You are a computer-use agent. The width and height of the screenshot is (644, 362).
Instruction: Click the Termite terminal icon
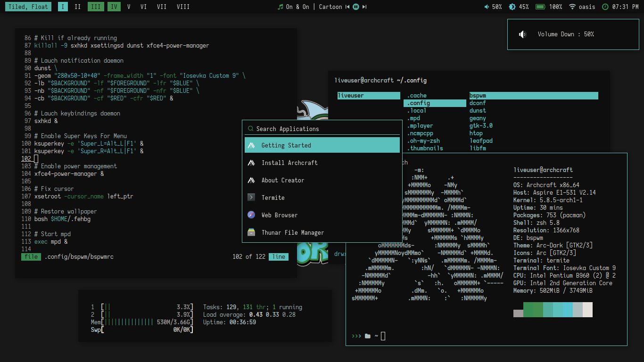point(251,197)
